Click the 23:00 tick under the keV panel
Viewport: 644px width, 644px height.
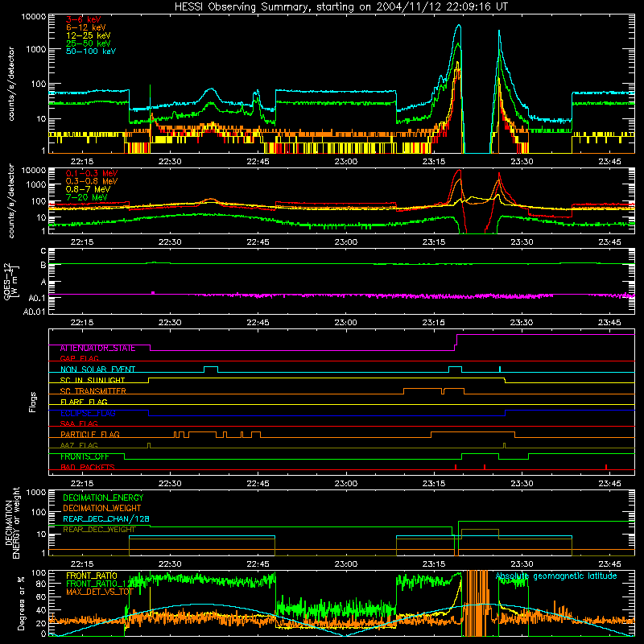[x=346, y=162]
